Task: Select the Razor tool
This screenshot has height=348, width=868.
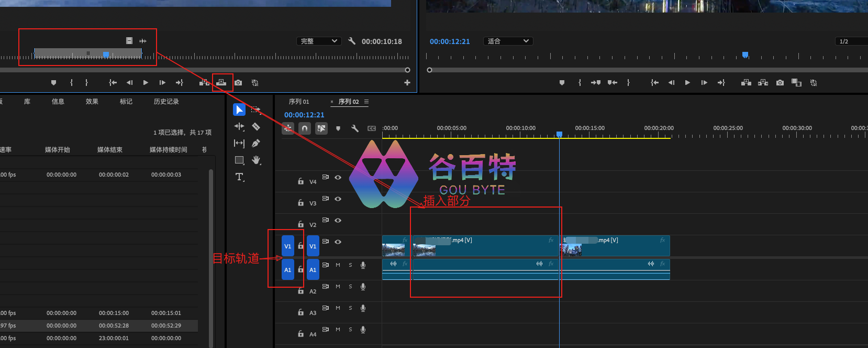Action: 256,126
